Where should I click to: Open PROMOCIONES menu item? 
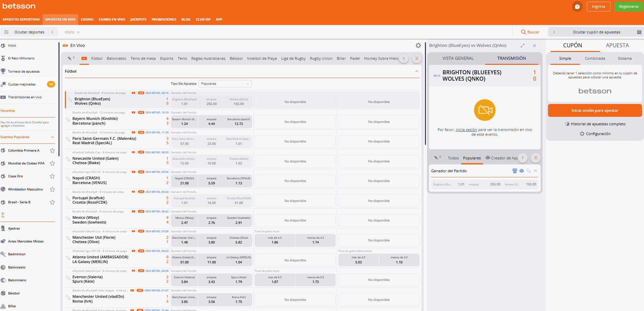(x=164, y=20)
